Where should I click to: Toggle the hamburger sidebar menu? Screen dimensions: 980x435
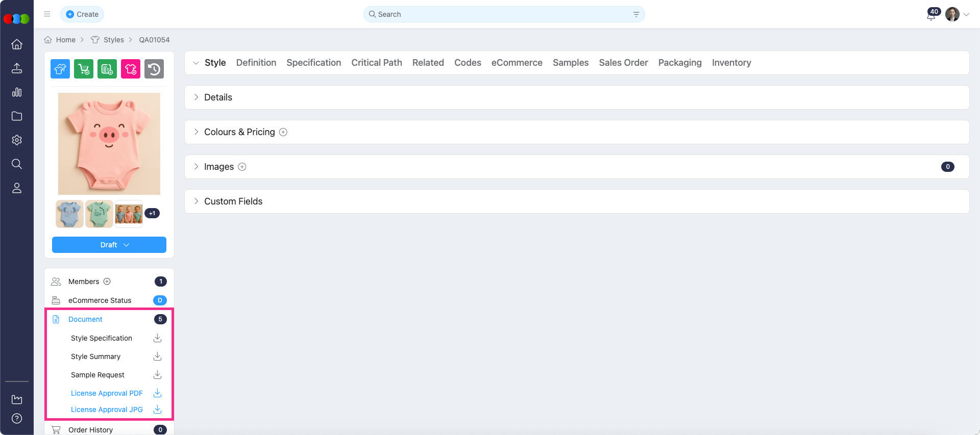tap(47, 14)
